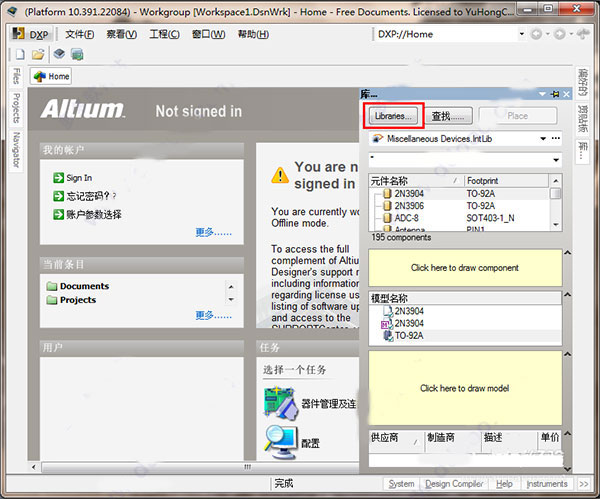Viewport: 600px width, 499px height.
Task: Click the 账户参数选择 link
Action: [x=94, y=215]
